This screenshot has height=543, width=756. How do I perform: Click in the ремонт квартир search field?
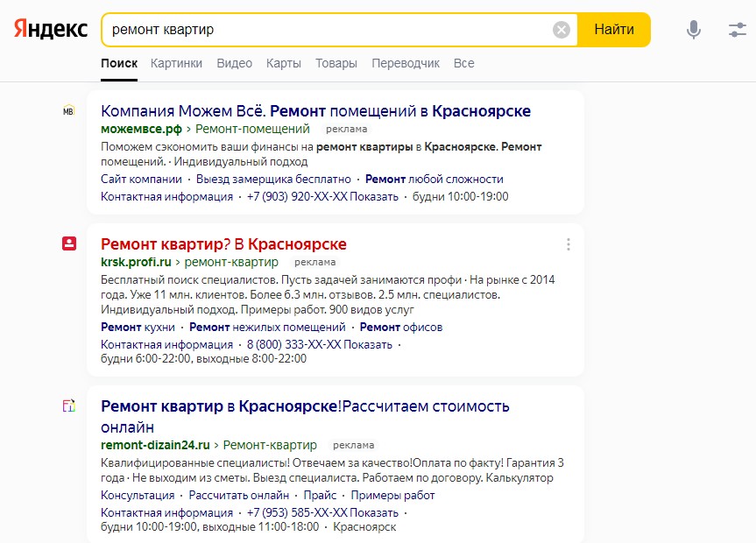click(324, 30)
